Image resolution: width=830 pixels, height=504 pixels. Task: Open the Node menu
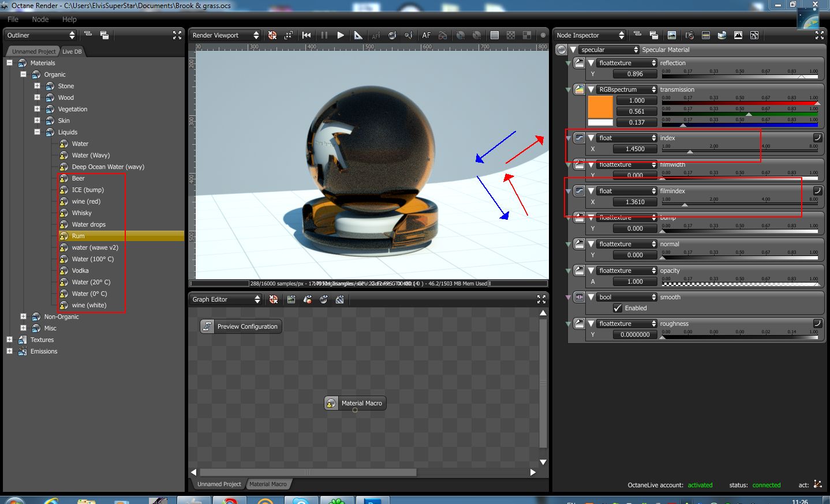tap(40, 19)
